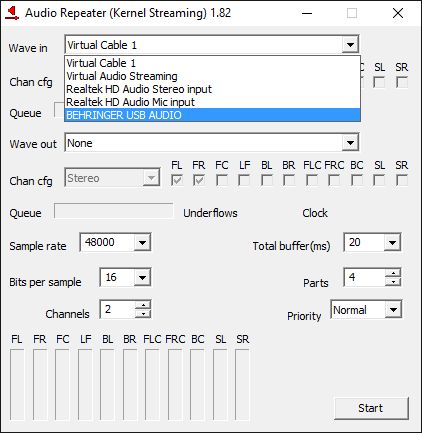Open the Wave out device dropdown
The height and width of the screenshot is (433, 422).
pos(350,143)
